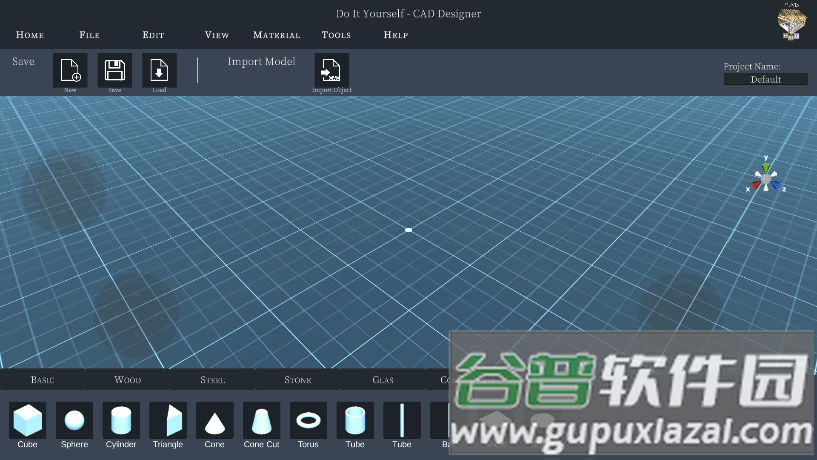The width and height of the screenshot is (817, 460).
Task: Switch to the Wood material tab
Action: click(128, 380)
